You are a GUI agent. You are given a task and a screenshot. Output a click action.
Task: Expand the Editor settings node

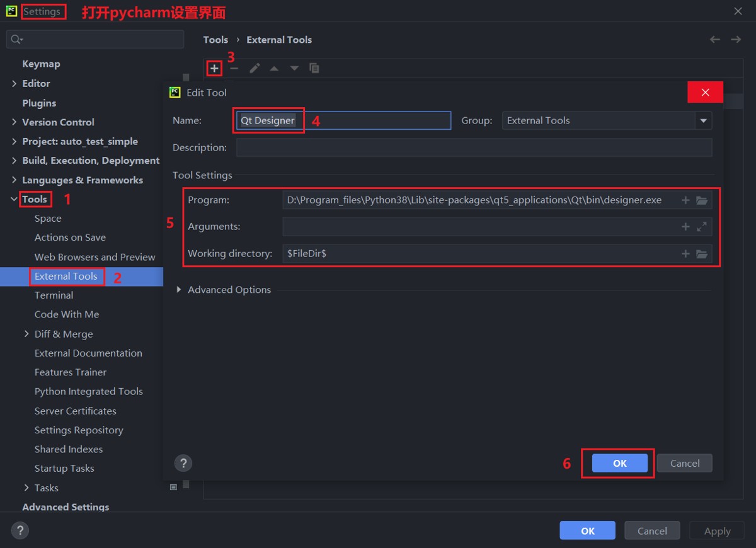point(14,83)
